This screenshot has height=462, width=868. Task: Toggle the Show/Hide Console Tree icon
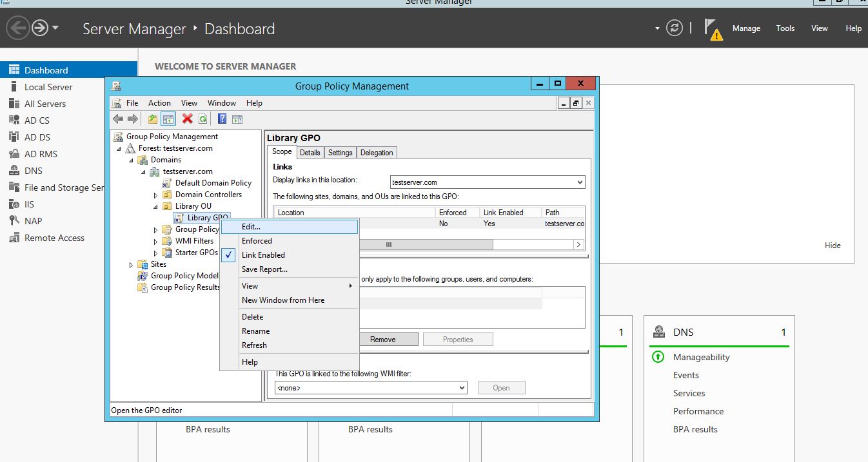[x=168, y=119]
